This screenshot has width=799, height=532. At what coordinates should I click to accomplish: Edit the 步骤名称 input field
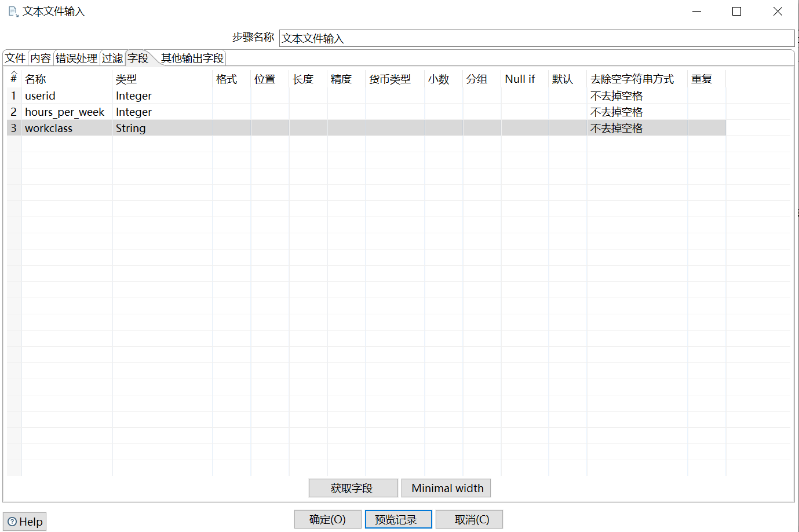(537, 38)
